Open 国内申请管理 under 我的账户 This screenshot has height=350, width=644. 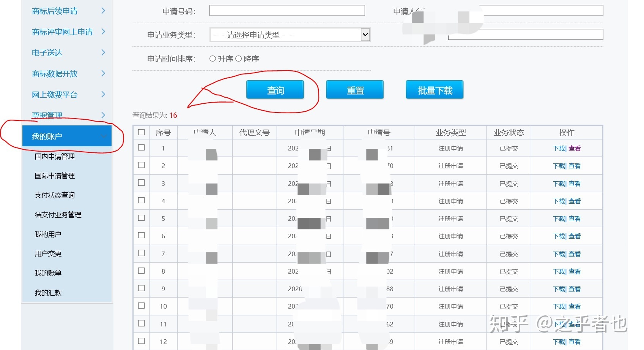pyautogui.click(x=55, y=156)
